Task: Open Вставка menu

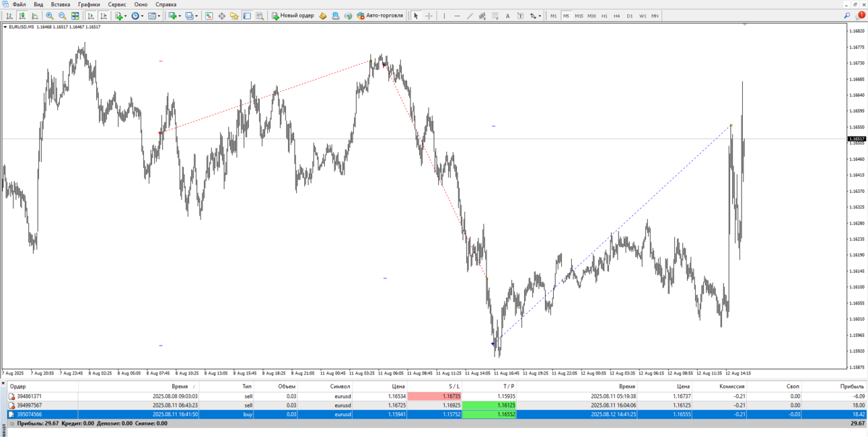Action: 60,4
